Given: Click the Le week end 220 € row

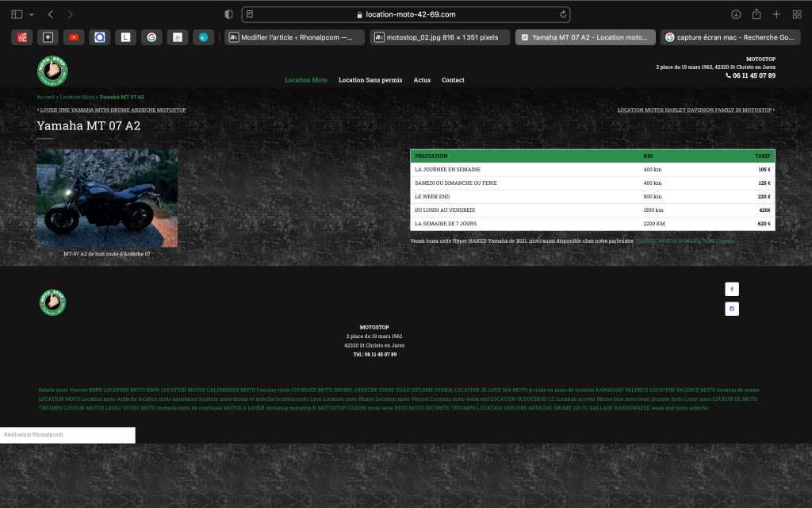Looking at the screenshot, I should [x=592, y=197].
